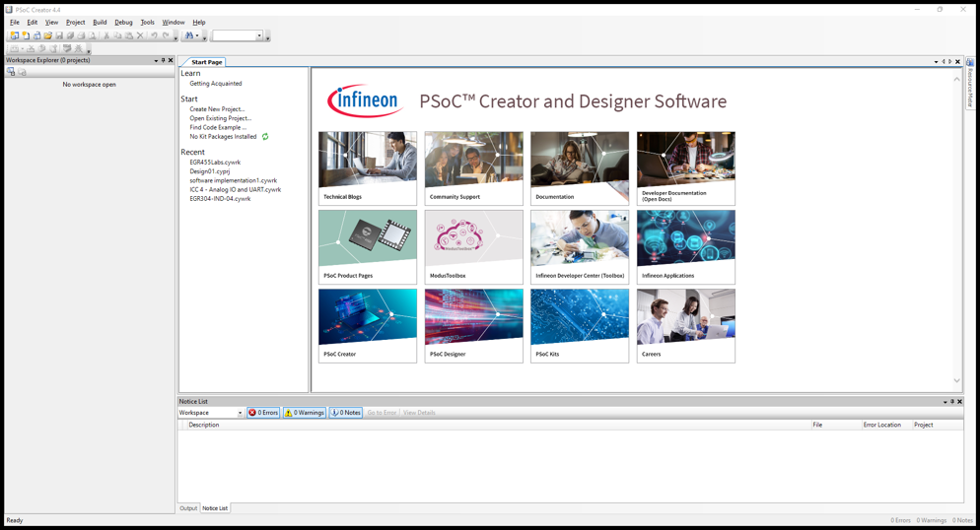The image size is (980, 530).
Task: Open recent workspace EGR455Labs.cywrk
Action: point(215,162)
